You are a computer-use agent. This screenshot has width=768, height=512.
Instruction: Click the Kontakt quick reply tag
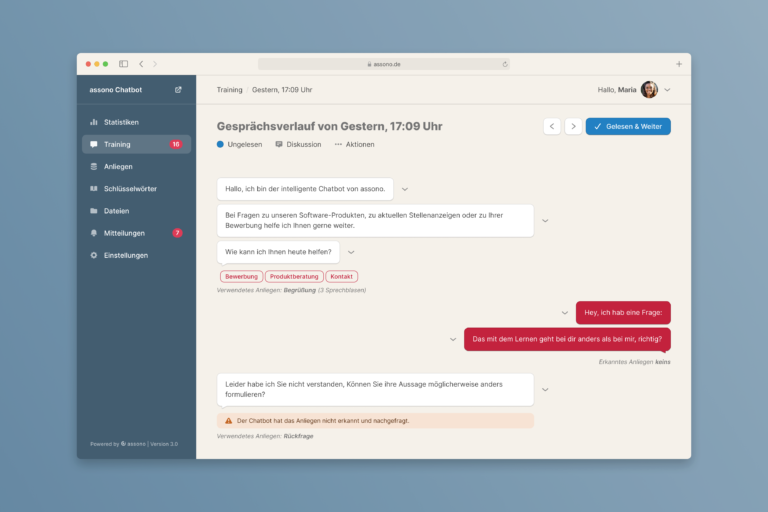tap(341, 276)
